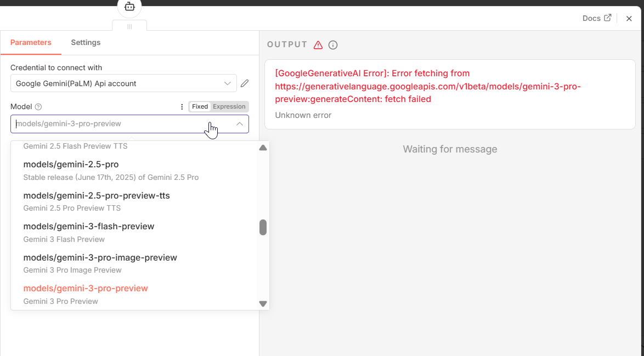Open the three-dot menu beside the Model field
Image resolution: width=644 pixels, height=356 pixels.
182,107
